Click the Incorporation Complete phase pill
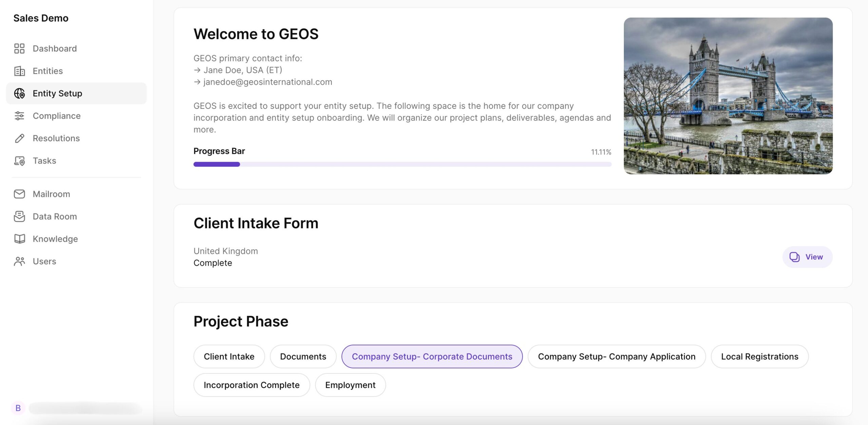This screenshot has height=425, width=868. [x=251, y=385]
